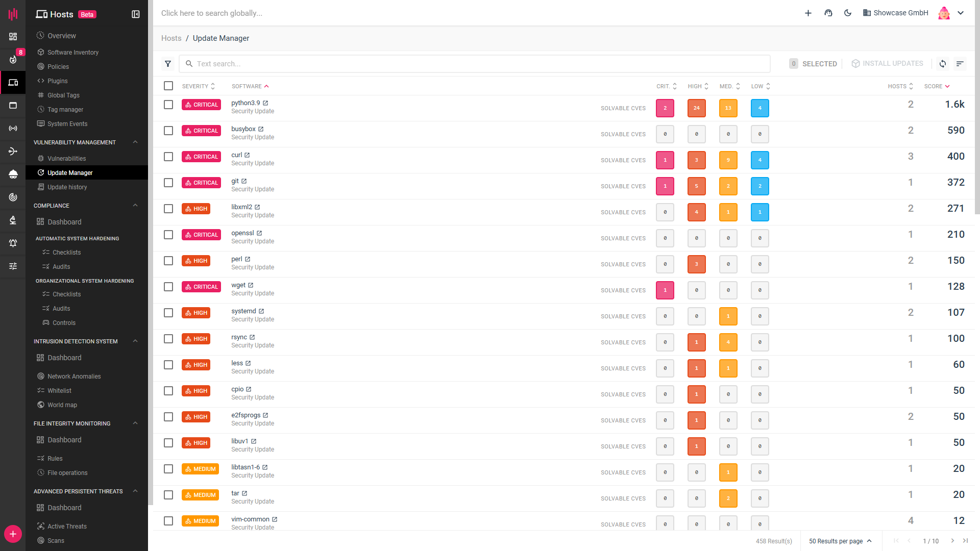980x551 pixels.
Task: Select the curl update checkbox
Action: (168, 157)
